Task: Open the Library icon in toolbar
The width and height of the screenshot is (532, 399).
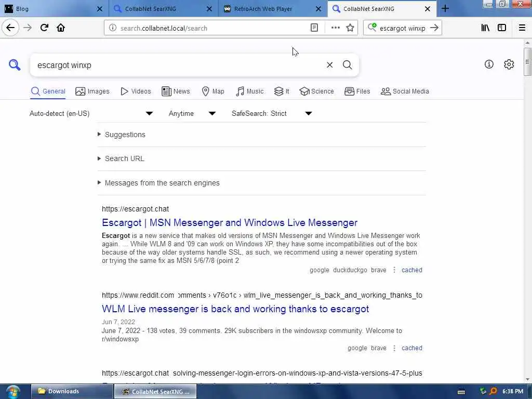Action: 485,28
